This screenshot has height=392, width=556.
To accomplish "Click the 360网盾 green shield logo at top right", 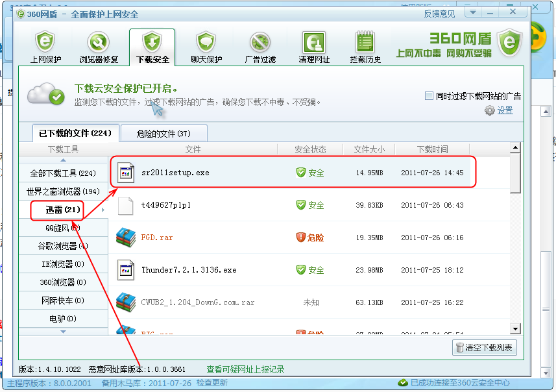I will [509, 43].
